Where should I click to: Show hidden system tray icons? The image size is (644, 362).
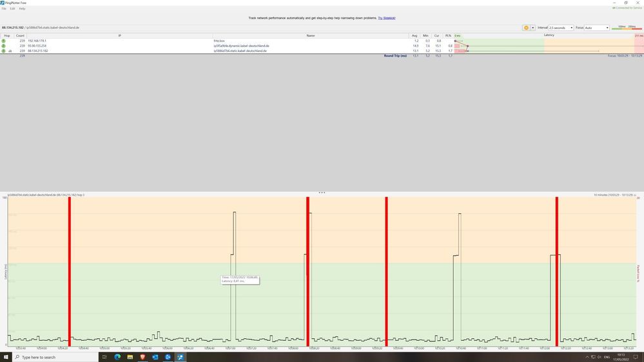point(587,357)
